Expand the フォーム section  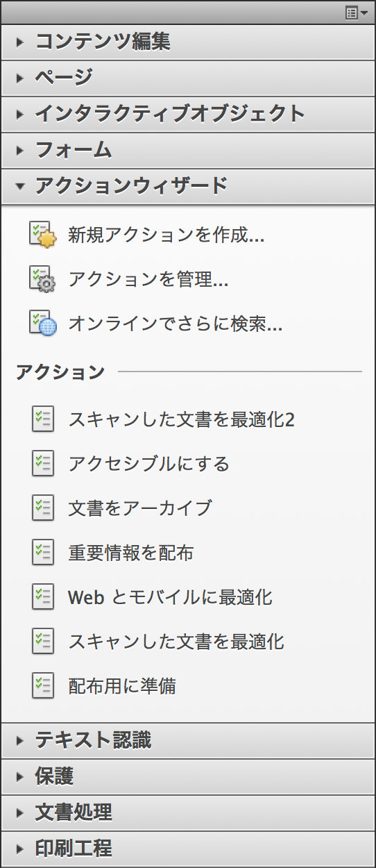point(188,150)
